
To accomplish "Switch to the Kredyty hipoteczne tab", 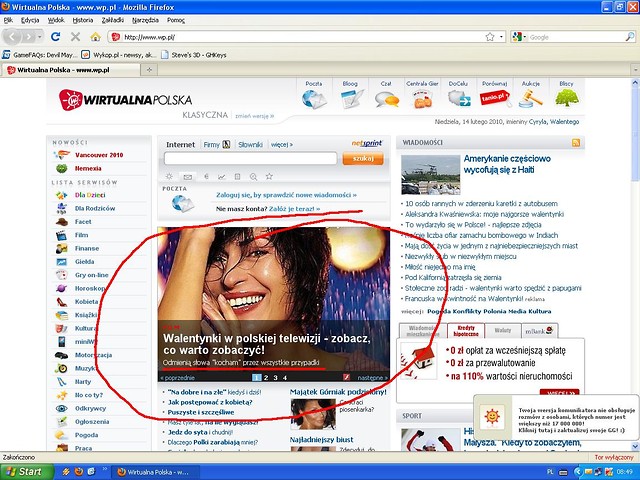I will (466, 331).
